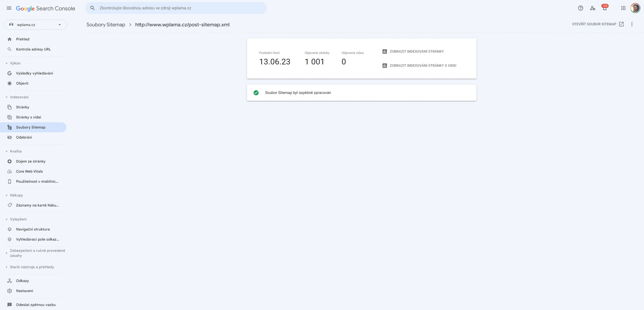Click the chart icon beside ZOBRAZIT INDEXOVÁNÍ STRÁNKY
644x310 pixels.
(x=385, y=51)
